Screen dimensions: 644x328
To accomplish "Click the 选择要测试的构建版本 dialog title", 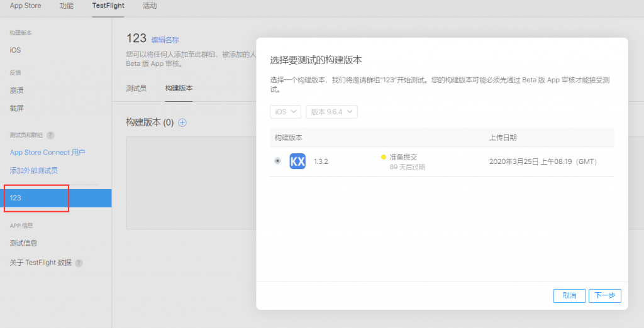I will pyautogui.click(x=316, y=60).
